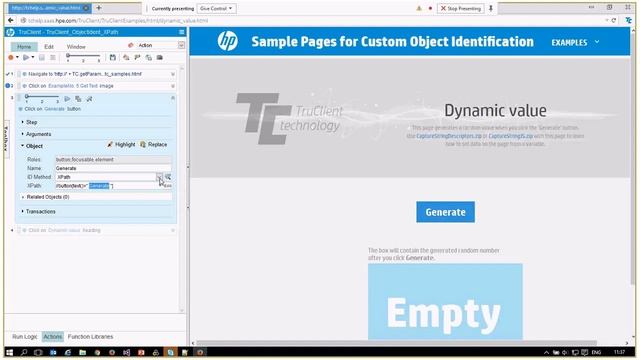Click the browser reload icon
Image resolution: width=640 pixels, height=360 pixels.
[x=613, y=20]
